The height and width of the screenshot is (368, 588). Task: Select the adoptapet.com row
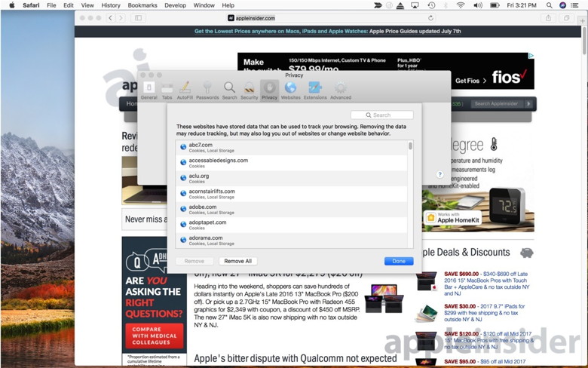click(292, 225)
